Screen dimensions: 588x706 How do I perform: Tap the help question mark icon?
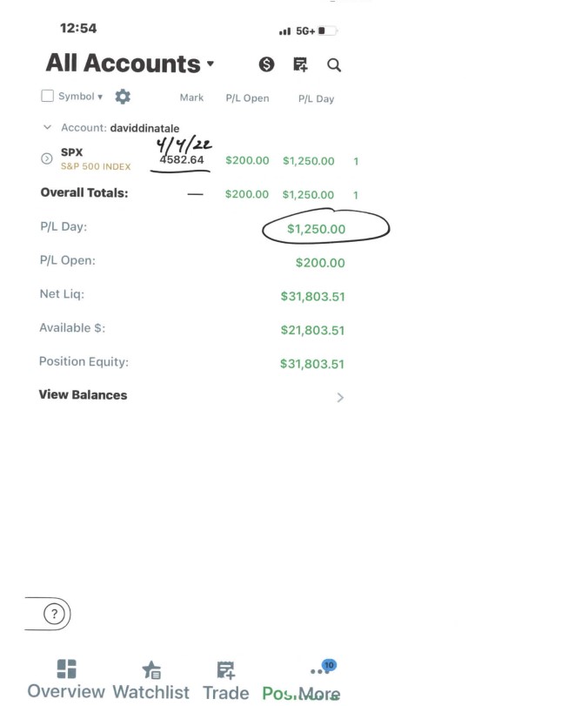click(54, 614)
